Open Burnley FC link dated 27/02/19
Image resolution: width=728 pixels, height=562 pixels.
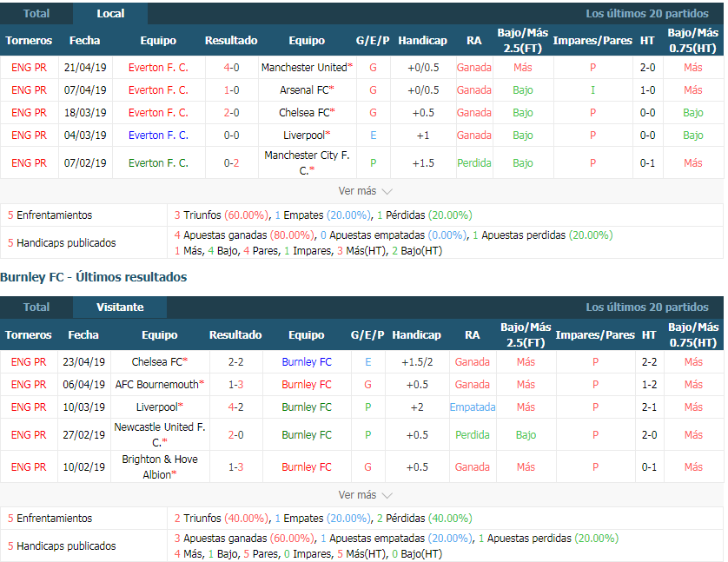point(307,435)
